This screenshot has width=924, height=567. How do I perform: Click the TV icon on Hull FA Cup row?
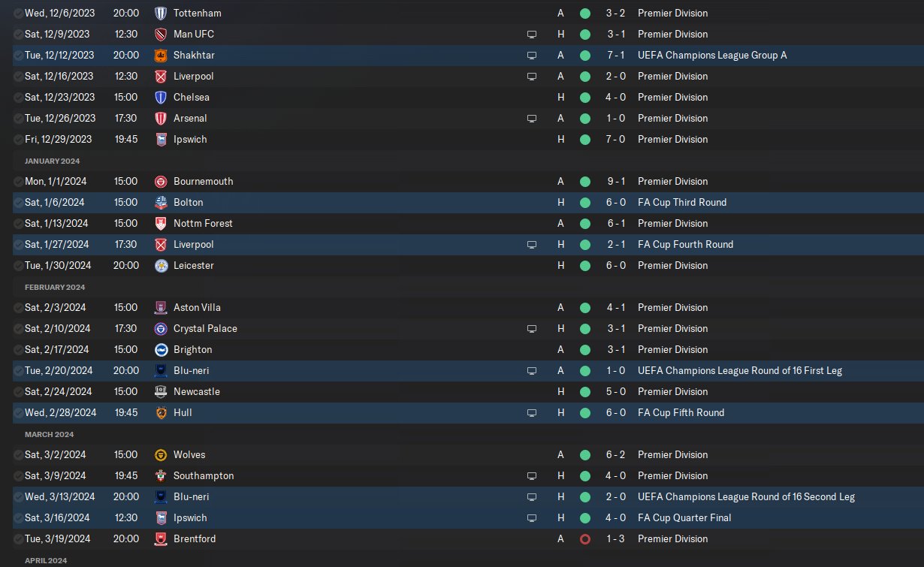click(532, 412)
